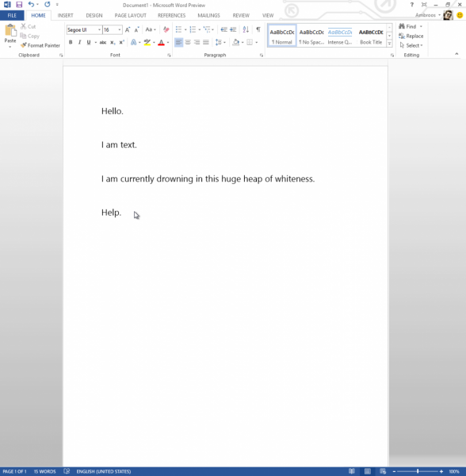Apply subscript formatting

click(x=113, y=42)
